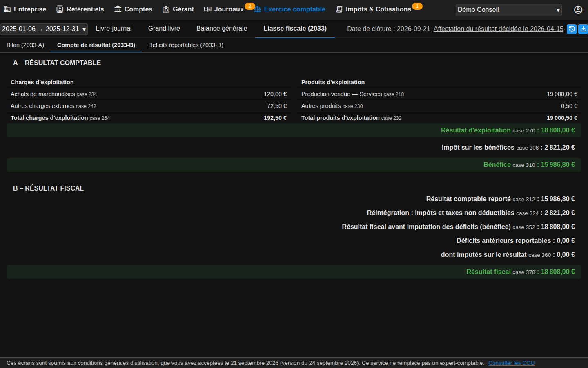Click the Production vendue — Services label
Image resolution: width=588 pixels, height=368 pixels.
(342, 94)
